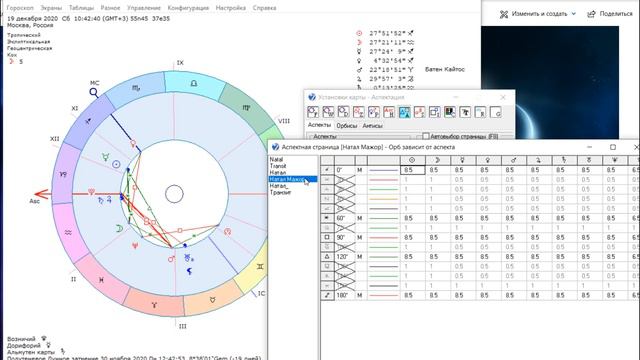Screen dimensions: 640x360
Task: Switch to the Аспекты tab
Action: 319,125
